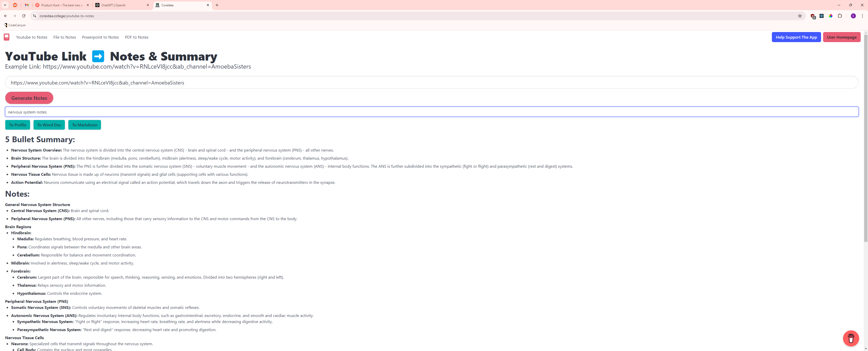This screenshot has height=351, width=868.
Task: Open the color wheel picker extension
Action: 831,16
